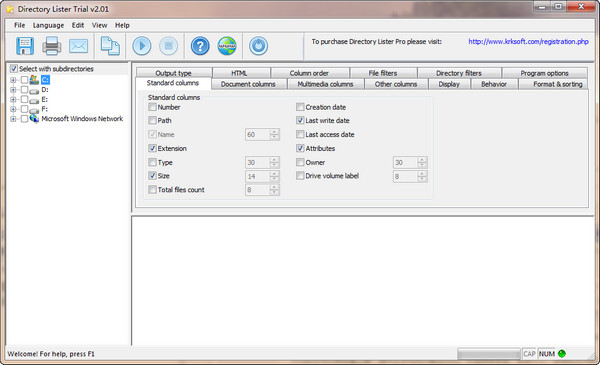Switch to the Program options tab
The width and height of the screenshot is (600, 365).
click(x=545, y=73)
